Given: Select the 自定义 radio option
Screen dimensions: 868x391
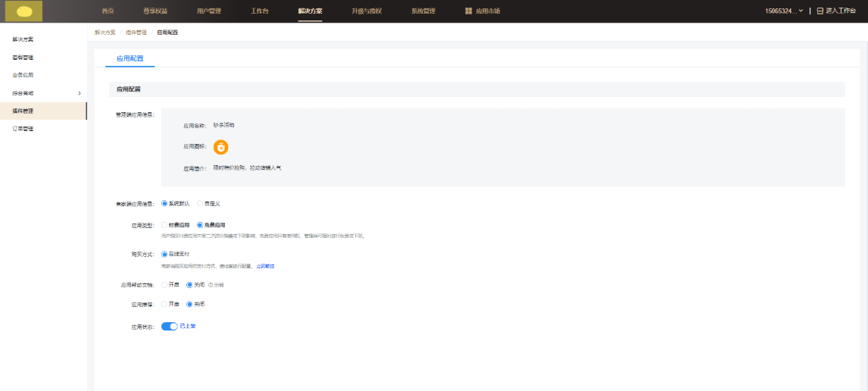Looking at the screenshot, I should tap(200, 203).
